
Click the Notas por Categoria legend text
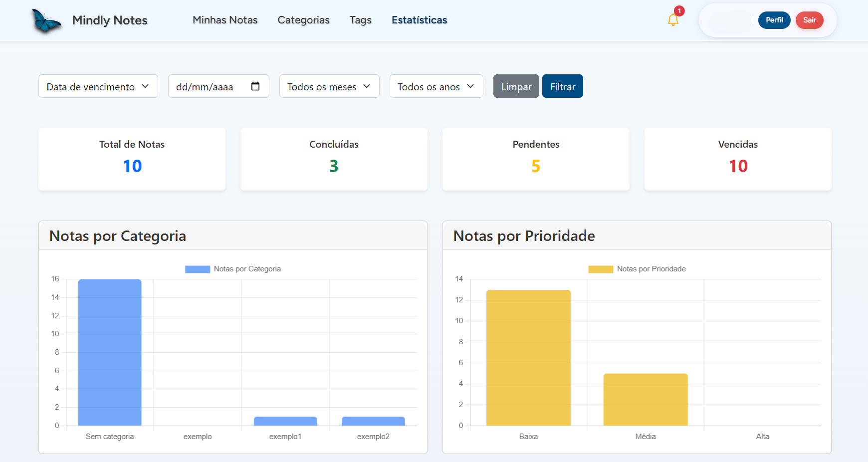pos(247,269)
